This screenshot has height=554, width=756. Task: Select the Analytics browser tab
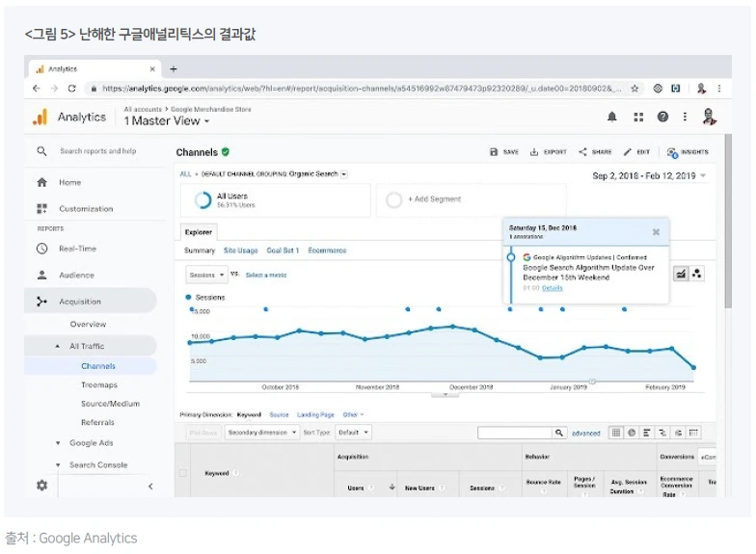tap(94, 69)
